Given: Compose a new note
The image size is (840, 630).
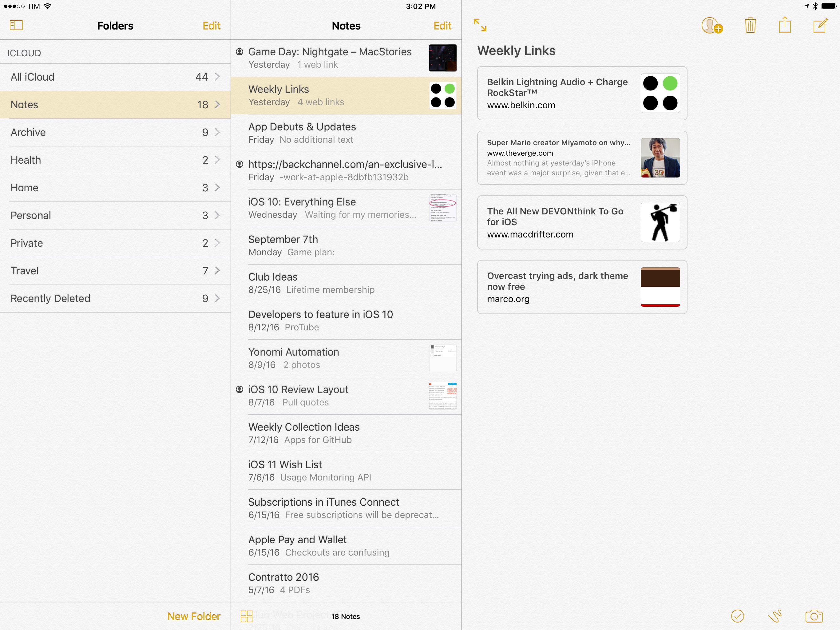Looking at the screenshot, I should tap(820, 26).
